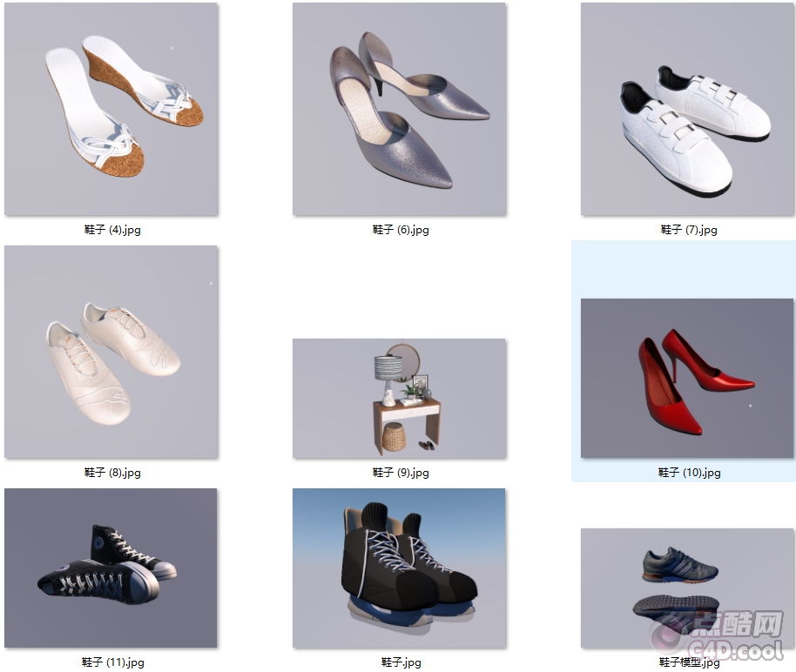Select the cork wedge sandals thumbnail
Screen dimensions: 796x672
(x=111, y=109)
